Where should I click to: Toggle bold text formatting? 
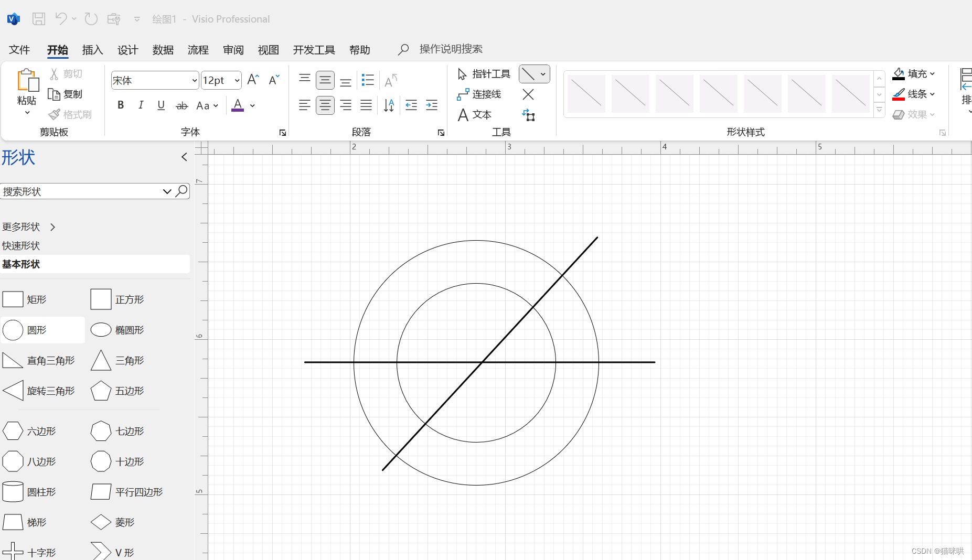(x=120, y=105)
